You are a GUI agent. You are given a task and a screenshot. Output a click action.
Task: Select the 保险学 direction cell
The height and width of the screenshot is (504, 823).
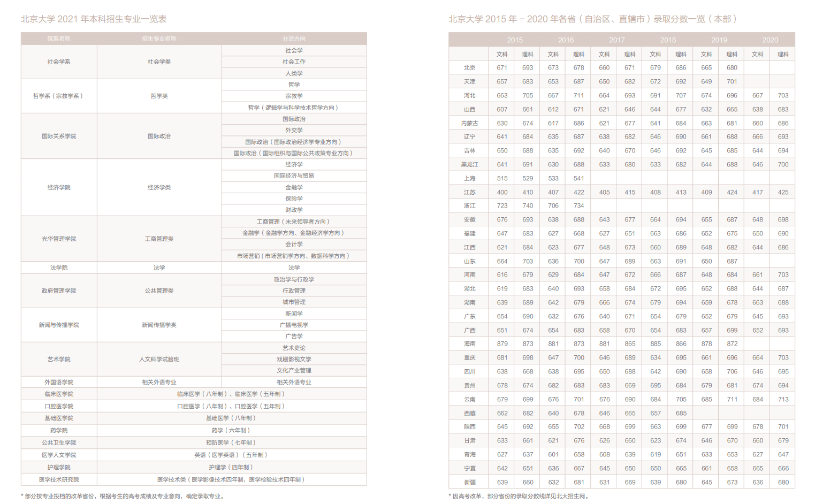point(294,198)
